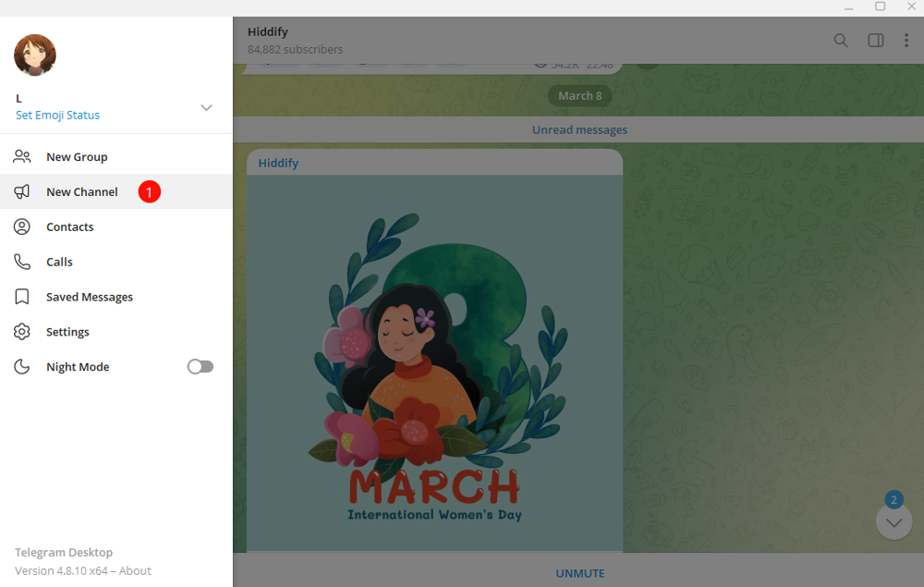Viewport: 924px width, 587px height.
Task: Click the New Channel megaphone icon
Action: point(22,191)
